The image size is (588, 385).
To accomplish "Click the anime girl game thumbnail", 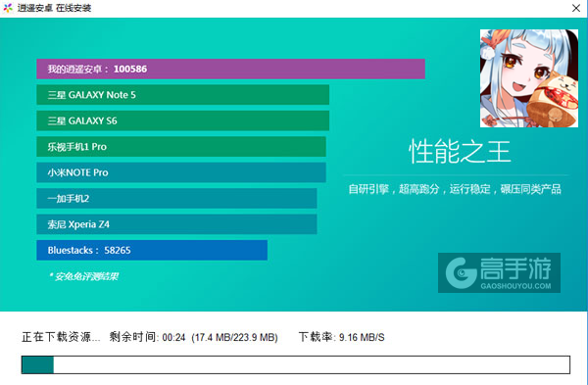I will tap(529, 78).
